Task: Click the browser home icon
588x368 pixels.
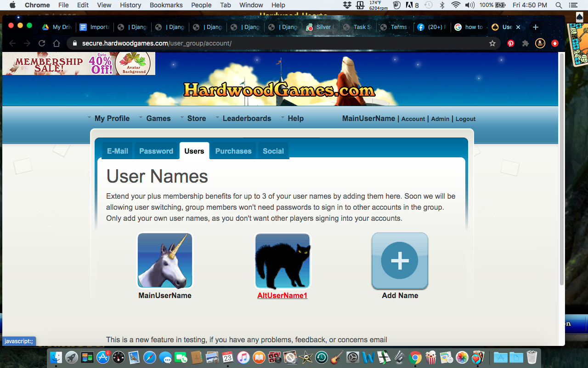Action: (57, 43)
